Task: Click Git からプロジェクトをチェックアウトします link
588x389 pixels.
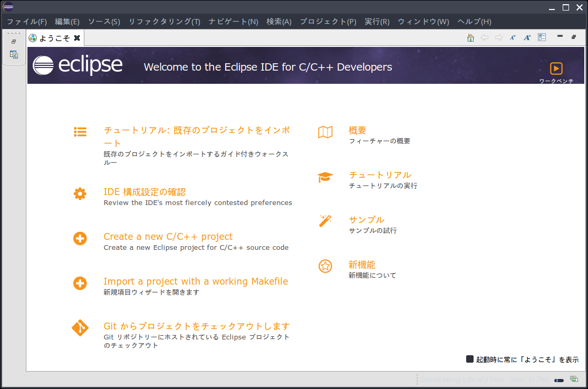Action: click(x=197, y=326)
